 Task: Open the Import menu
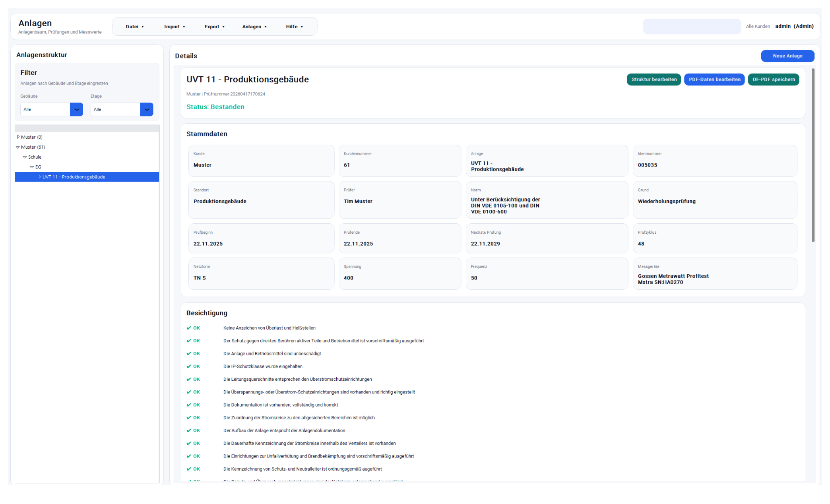point(175,27)
